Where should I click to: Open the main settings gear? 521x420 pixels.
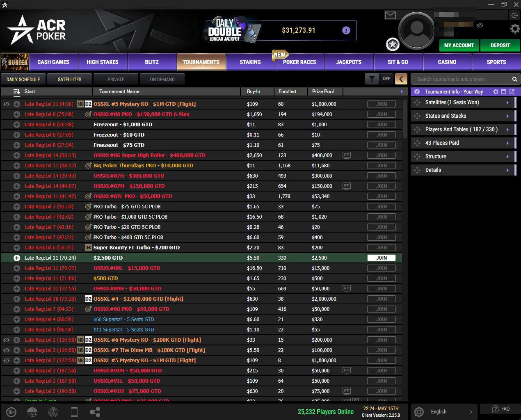click(515, 29)
